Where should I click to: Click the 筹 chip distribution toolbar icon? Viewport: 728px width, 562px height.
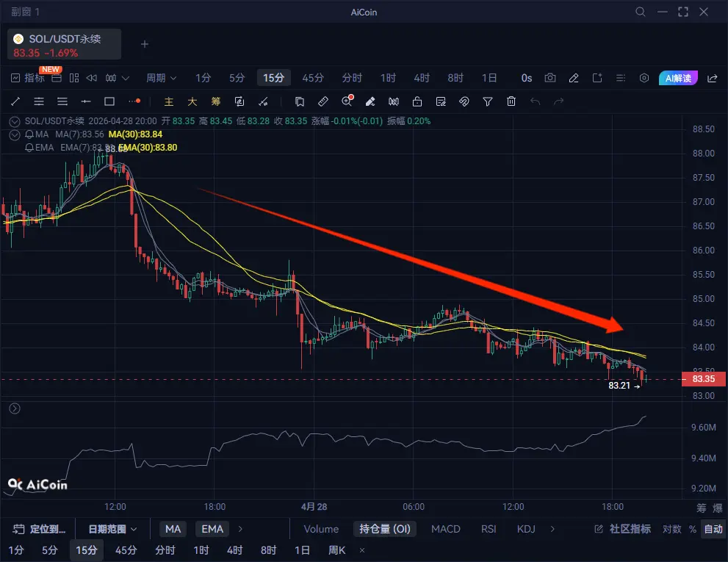coord(216,101)
